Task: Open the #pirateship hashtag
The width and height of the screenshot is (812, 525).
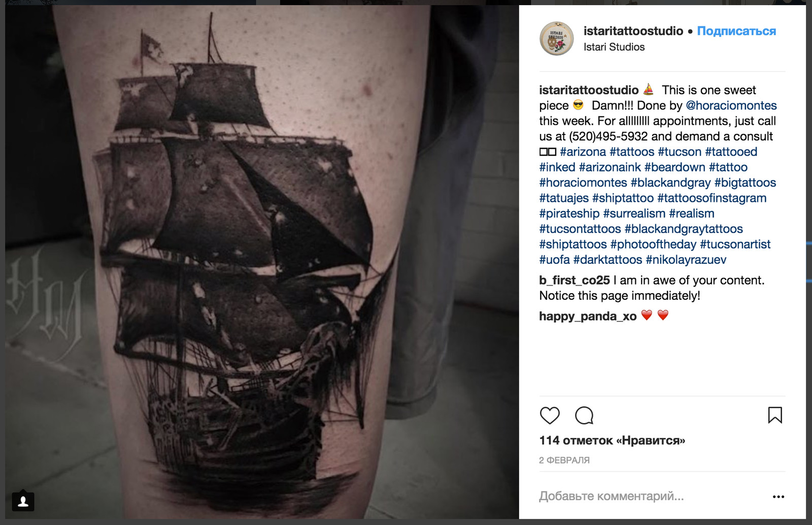Action: [x=569, y=214]
